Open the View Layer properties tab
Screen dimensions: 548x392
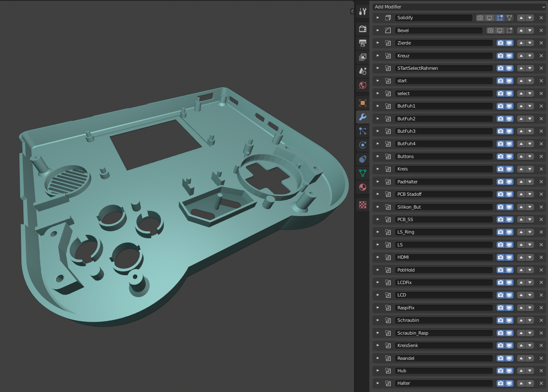click(363, 57)
